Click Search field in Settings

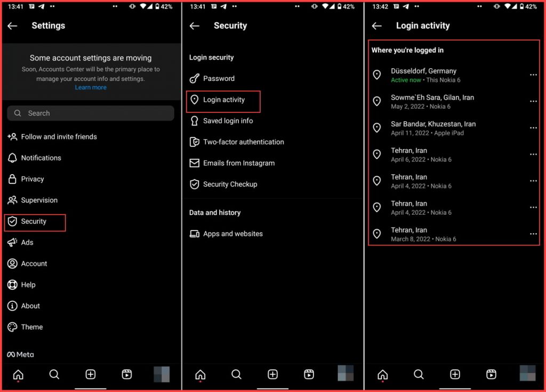click(x=91, y=113)
